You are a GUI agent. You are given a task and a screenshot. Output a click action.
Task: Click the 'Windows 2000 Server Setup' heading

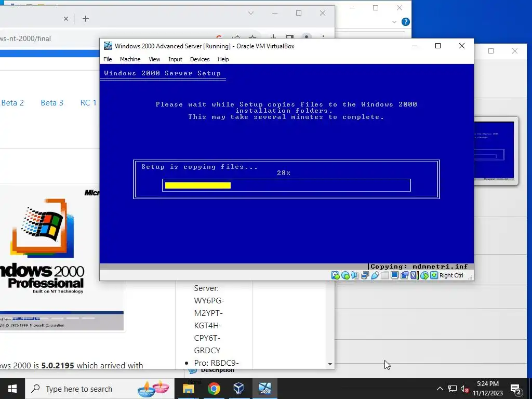162,73
